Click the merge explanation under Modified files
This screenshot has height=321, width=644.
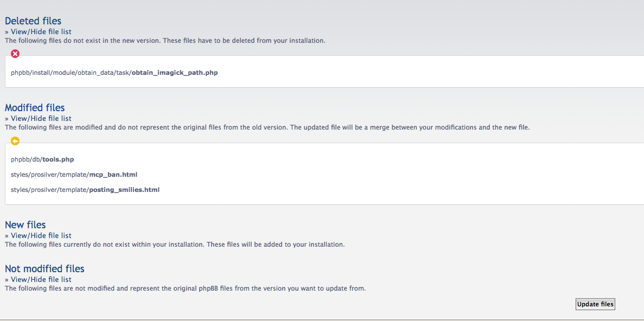pos(267,127)
